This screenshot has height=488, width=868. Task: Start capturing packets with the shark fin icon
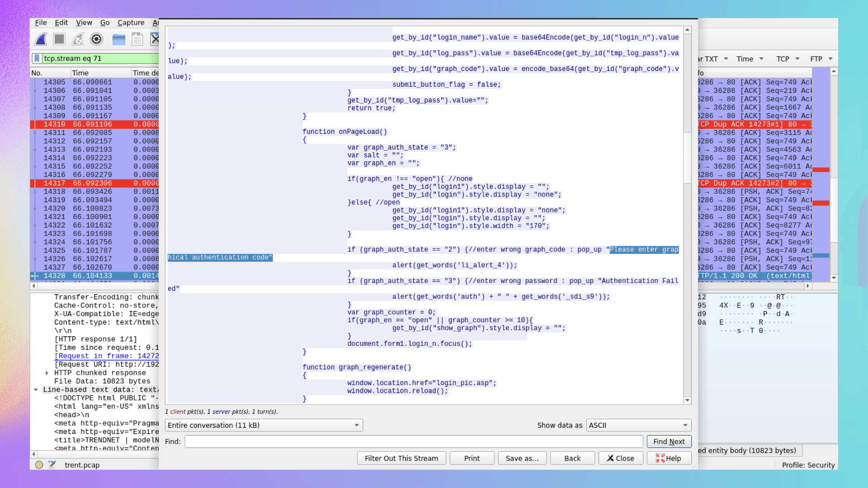[41, 39]
